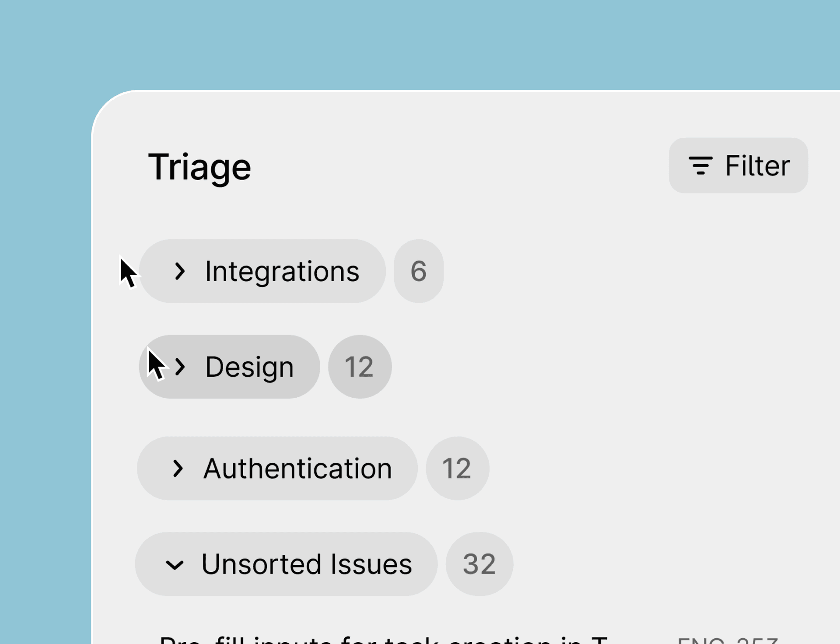
Task: Click the blue backdrop above the panel
Action: [x=420, y=44]
